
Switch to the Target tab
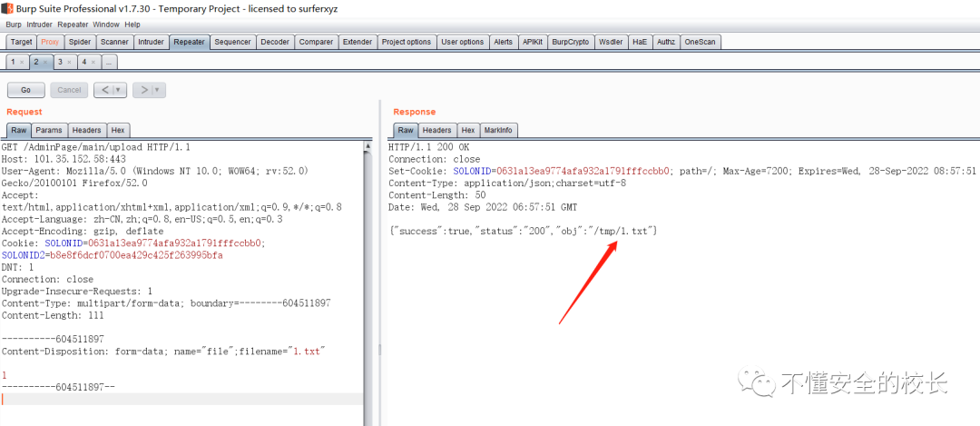21,42
